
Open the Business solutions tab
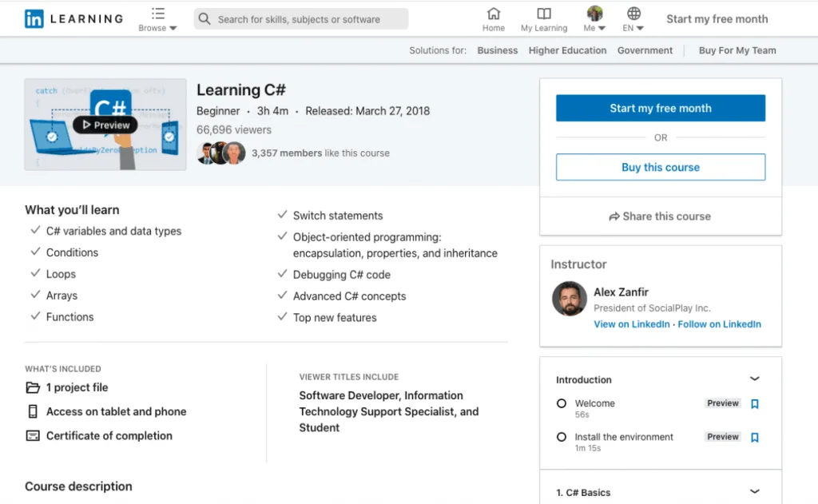[x=498, y=50]
